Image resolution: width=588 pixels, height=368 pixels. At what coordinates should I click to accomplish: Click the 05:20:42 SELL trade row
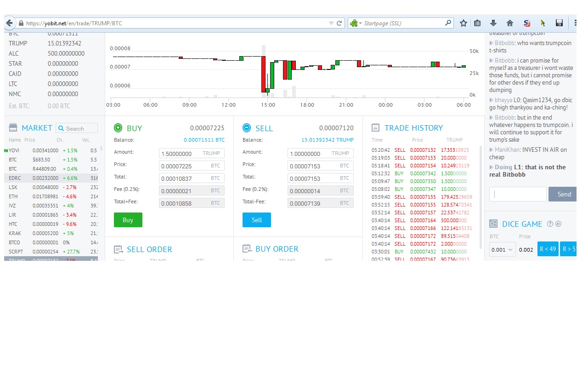422,150
